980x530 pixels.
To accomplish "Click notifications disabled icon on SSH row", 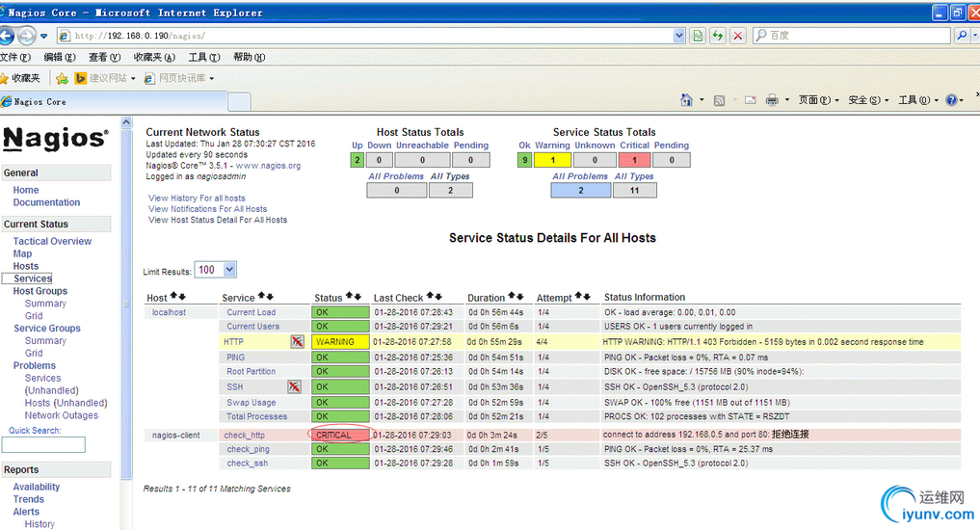I will pos(294,386).
